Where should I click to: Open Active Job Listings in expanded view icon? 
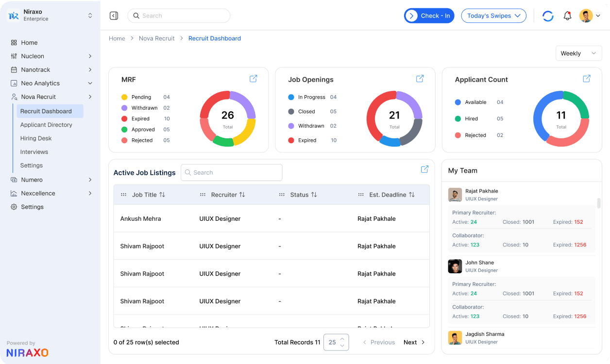[x=424, y=169]
